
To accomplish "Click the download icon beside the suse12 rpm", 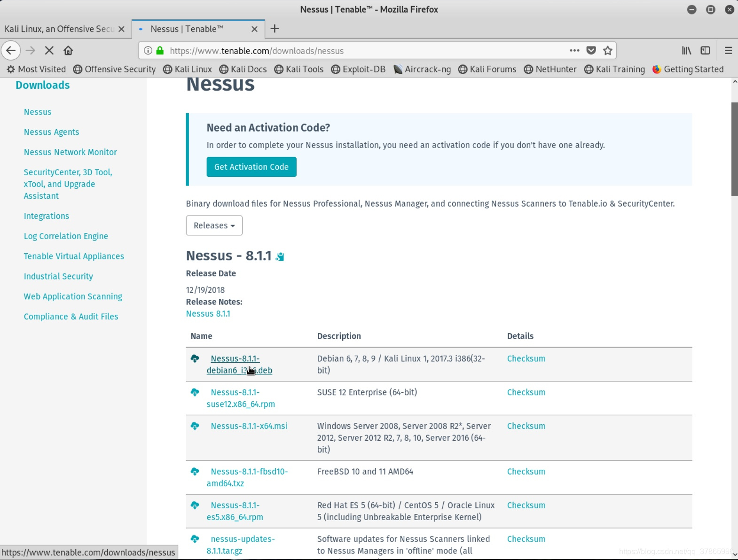I will (195, 392).
